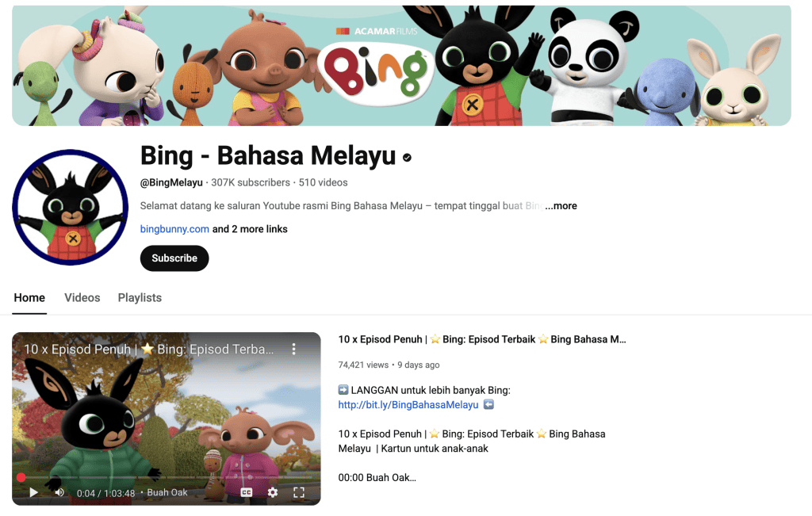Screen dimensions: 812x516
Task: Click the verified checkmark badge
Action: 407,158
